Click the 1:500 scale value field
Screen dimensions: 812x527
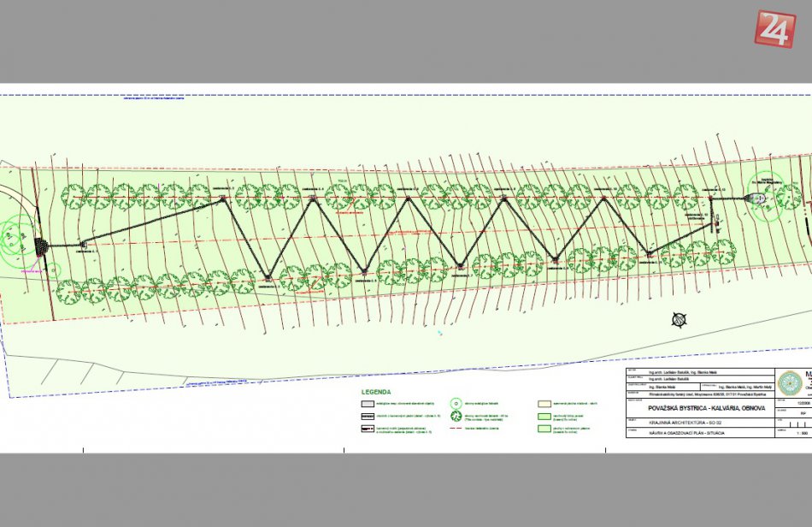click(802, 434)
